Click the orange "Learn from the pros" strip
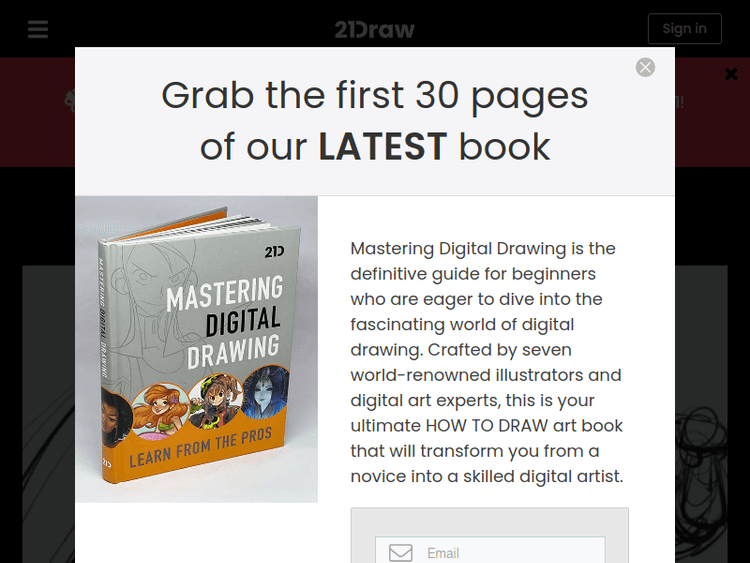 200,447
